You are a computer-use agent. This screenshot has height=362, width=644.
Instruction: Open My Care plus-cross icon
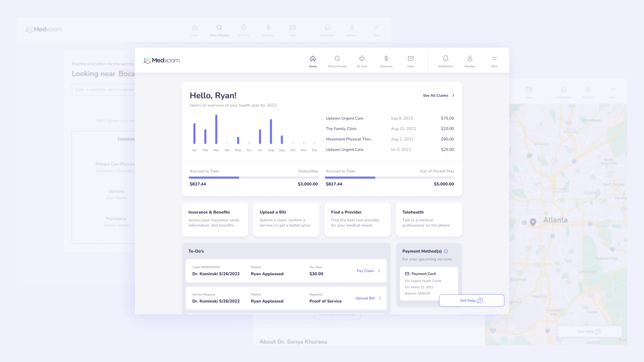(362, 58)
